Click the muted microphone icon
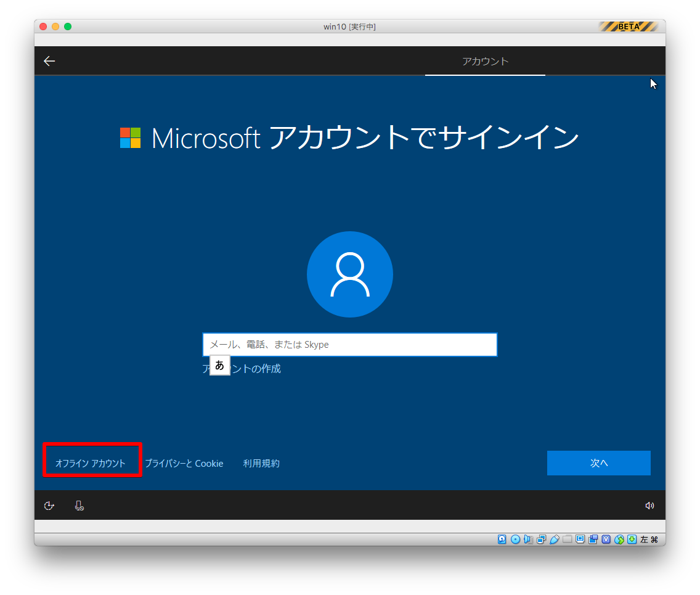The width and height of the screenshot is (700, 595). tap(79, 506)
